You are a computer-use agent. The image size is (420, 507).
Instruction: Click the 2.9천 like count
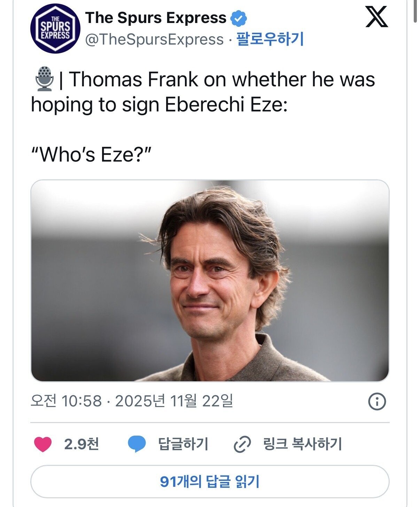click(81, 444)
